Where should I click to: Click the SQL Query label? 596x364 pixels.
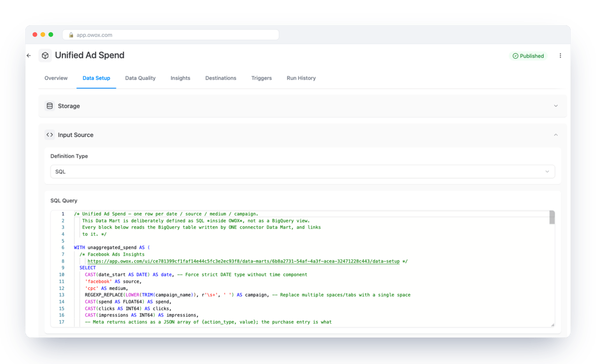(x=64, y=200)
